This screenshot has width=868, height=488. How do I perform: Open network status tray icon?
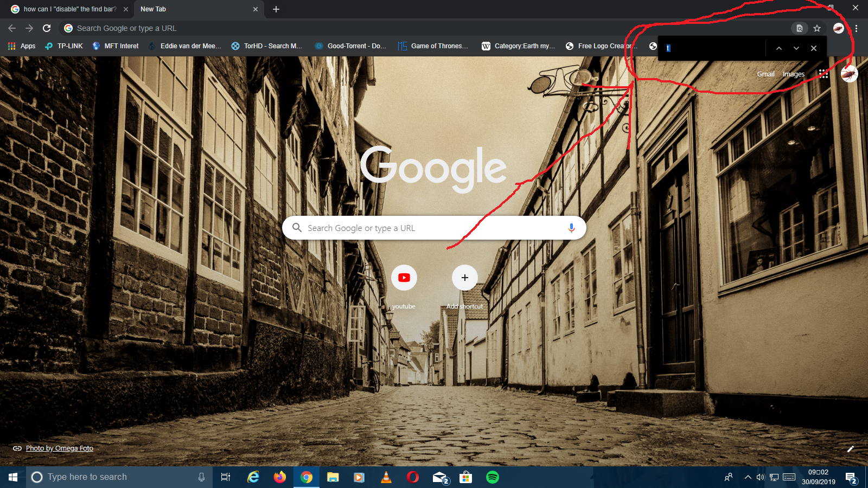[774, 477]
